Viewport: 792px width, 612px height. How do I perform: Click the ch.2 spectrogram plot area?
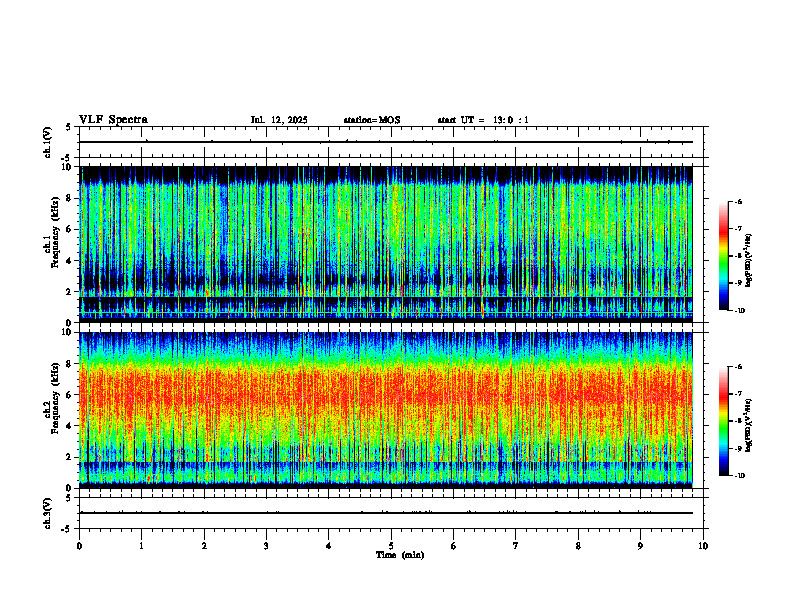[x=386, y=410]
